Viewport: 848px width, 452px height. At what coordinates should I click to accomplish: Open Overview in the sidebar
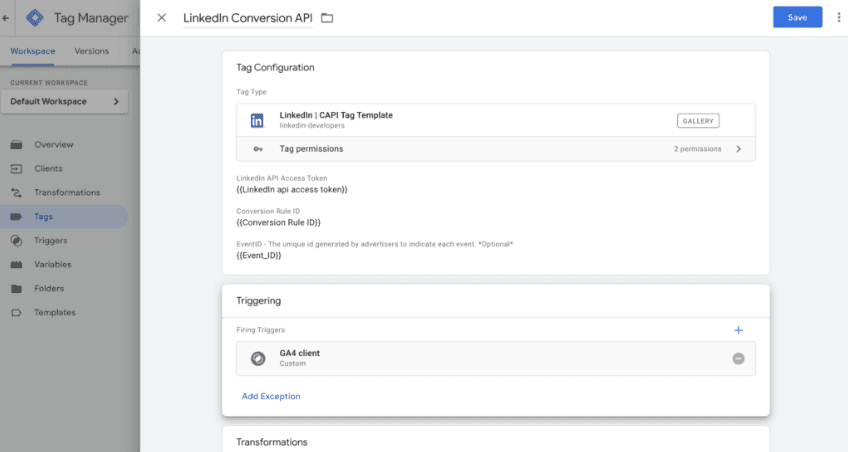tap(54, 144)
